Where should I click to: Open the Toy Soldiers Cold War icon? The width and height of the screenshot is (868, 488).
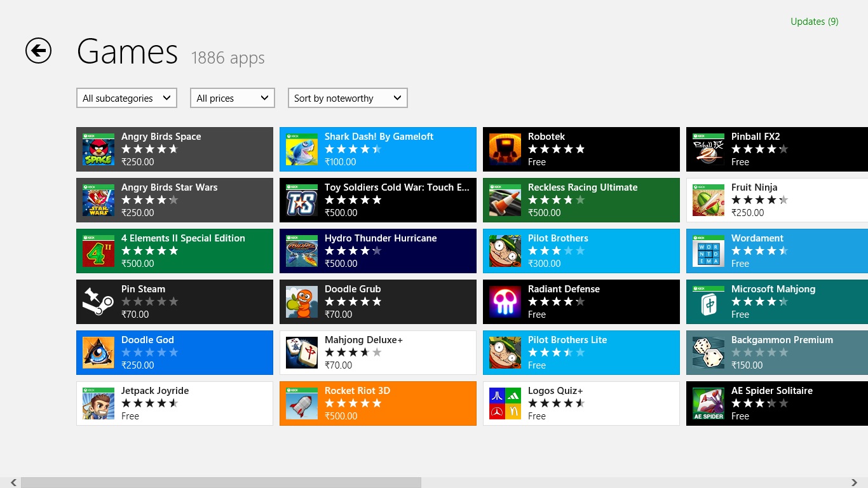click(x=302, y=200)
